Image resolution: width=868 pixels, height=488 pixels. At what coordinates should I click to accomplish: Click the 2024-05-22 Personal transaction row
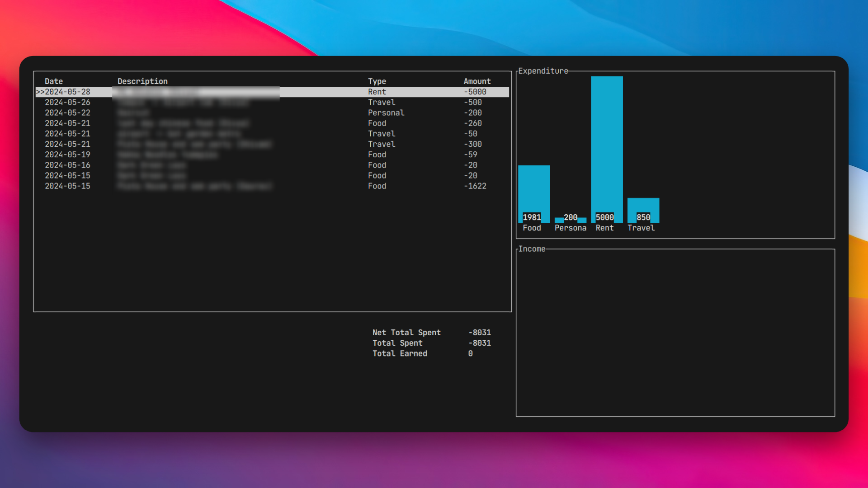[271, 113]
